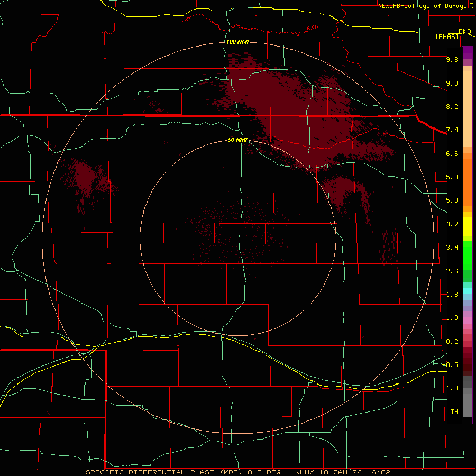Click the bright green segment of color bar
This screenshot has height=476, width=476.
467,255
